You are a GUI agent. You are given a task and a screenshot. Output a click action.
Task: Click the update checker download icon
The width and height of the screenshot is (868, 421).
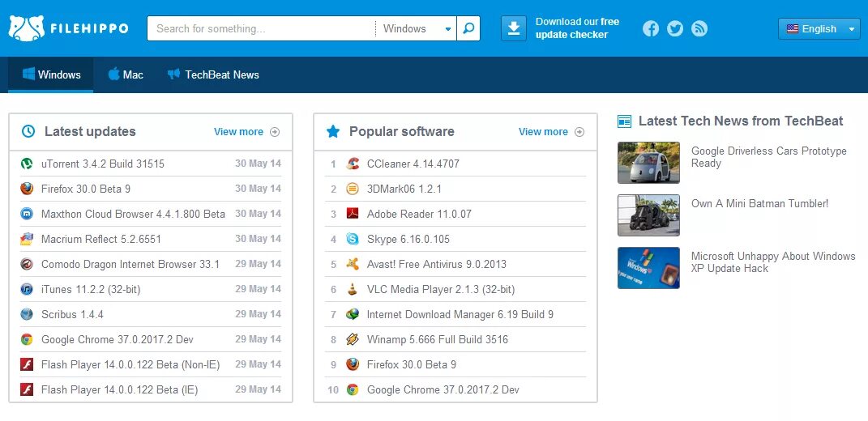pos(514,28)
